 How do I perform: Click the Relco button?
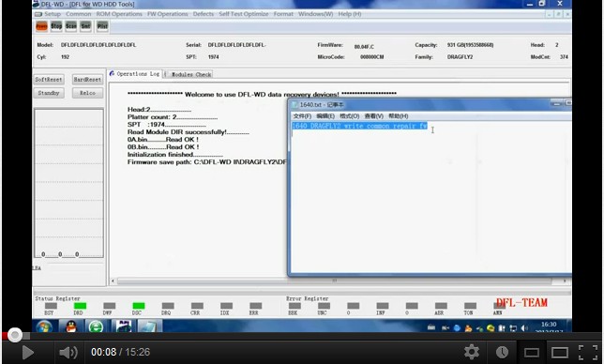(87, 93)
